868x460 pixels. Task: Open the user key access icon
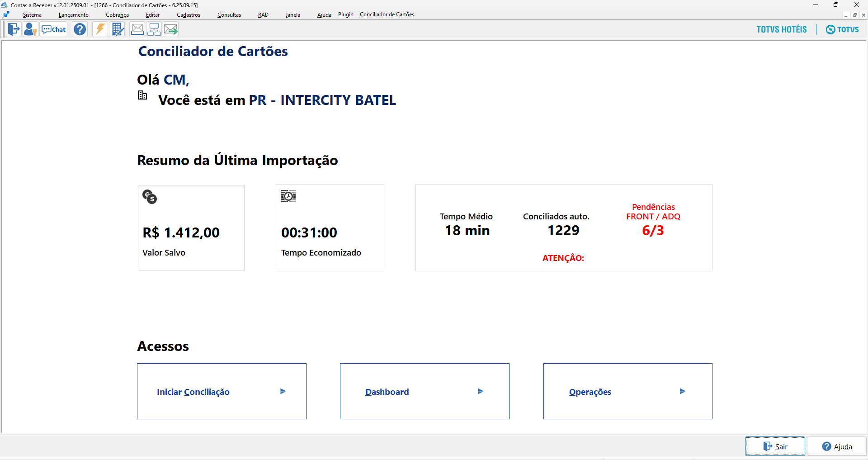30,29
